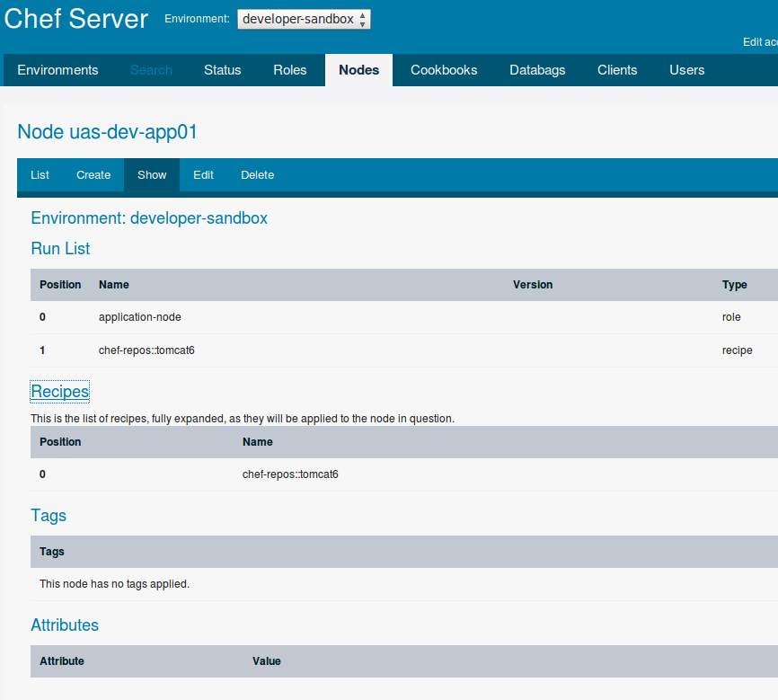This screenshot has height=700, width=778.
Task: Click the Tags column header
Action: [x=52, y=552]
